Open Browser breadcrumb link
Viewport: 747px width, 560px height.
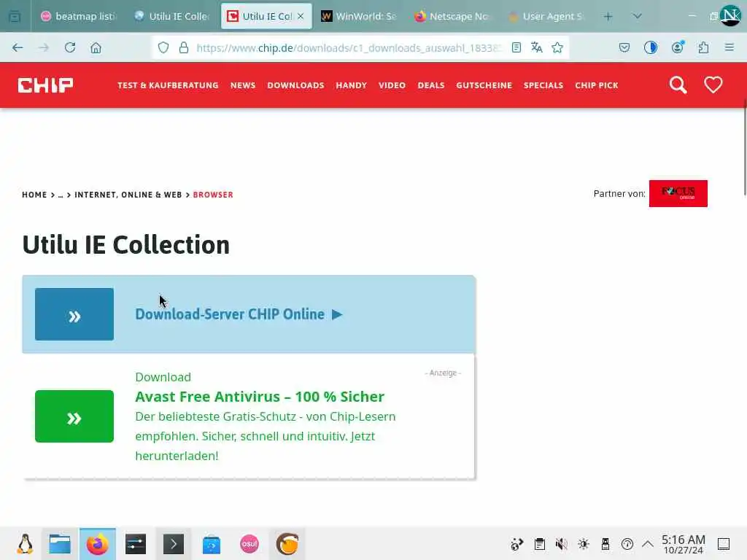(x=213, y=195)
